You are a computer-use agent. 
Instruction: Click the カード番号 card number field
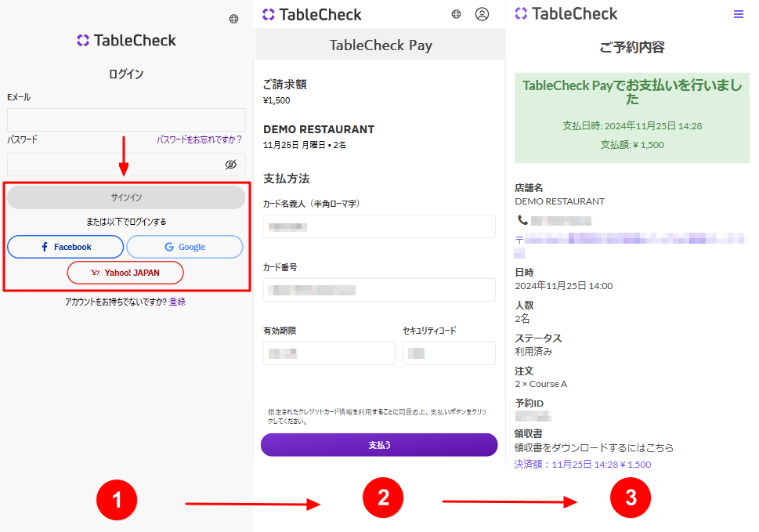(379, 290)
